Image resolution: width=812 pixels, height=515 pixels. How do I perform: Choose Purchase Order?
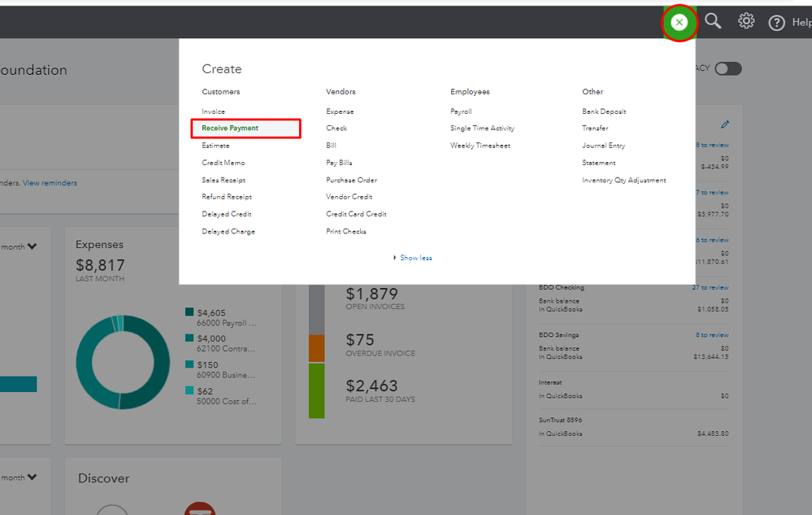[351, 180]
